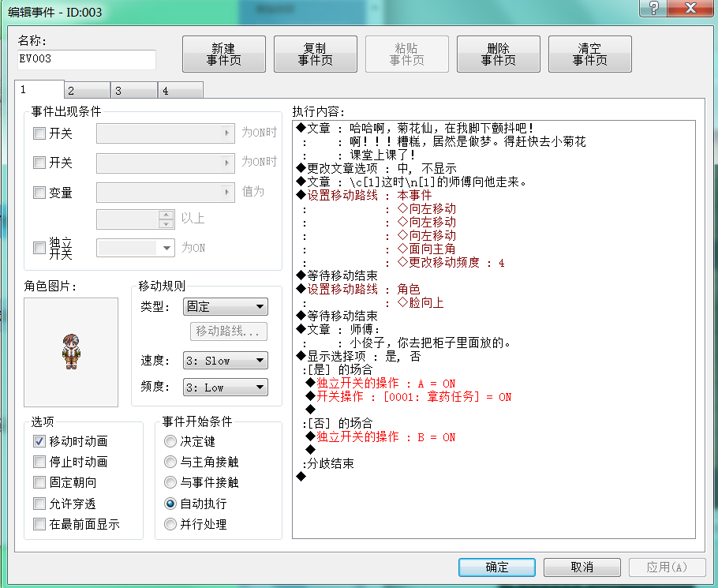The height and width of the screenshot is (588, 718).
Task: Select the 独立开关的操作 : A = ON line
Action: (x=380, y=384)
